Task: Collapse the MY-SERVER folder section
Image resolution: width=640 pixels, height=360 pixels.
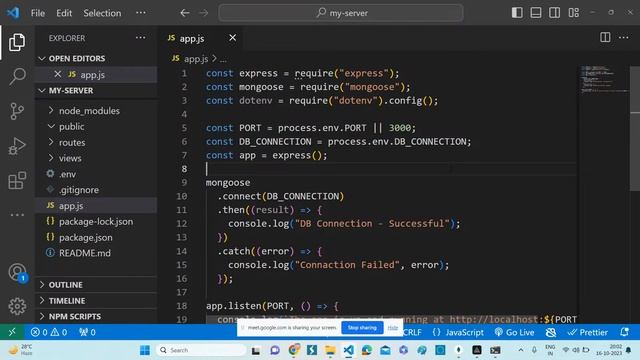Action: (96, 91)
